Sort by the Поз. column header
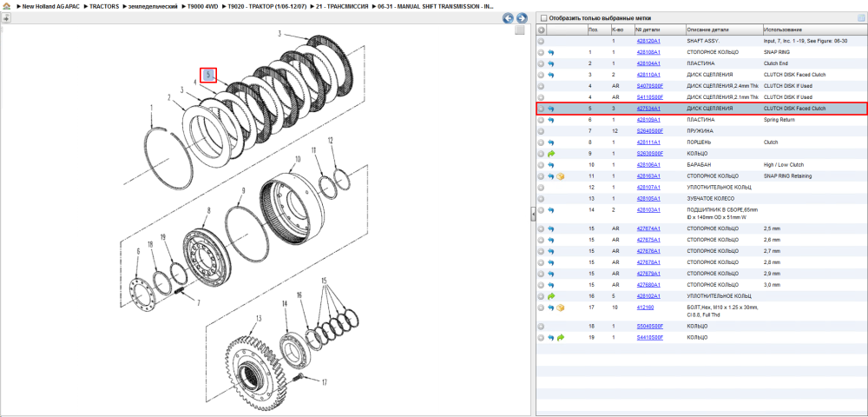The width and height of the screenshot is (868, 417). (598, 30)
